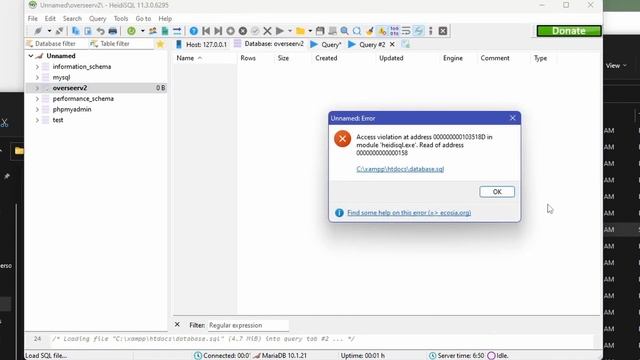Expand the test database node
Screen dimensions: 640x360
pyautogui.click(x=37, y=120)
